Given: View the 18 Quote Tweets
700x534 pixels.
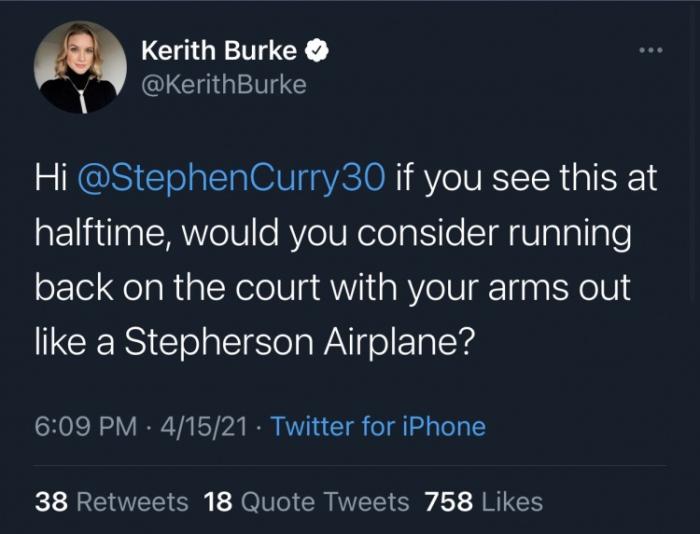Looking at the screenshot, I should point(306,501).
